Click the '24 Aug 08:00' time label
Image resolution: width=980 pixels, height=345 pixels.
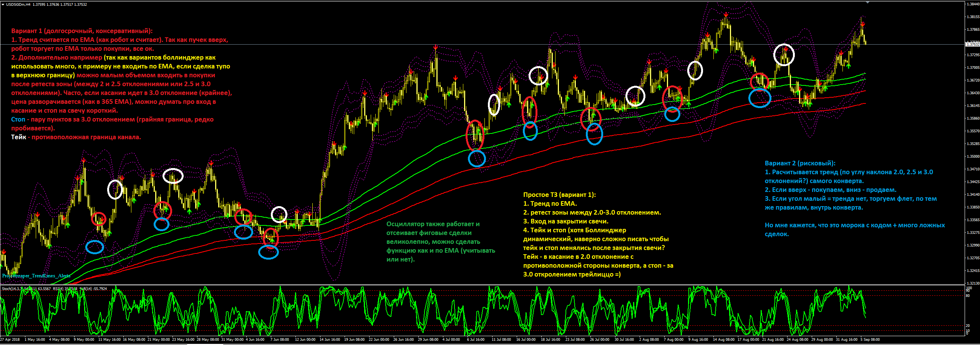pos(798,340)
